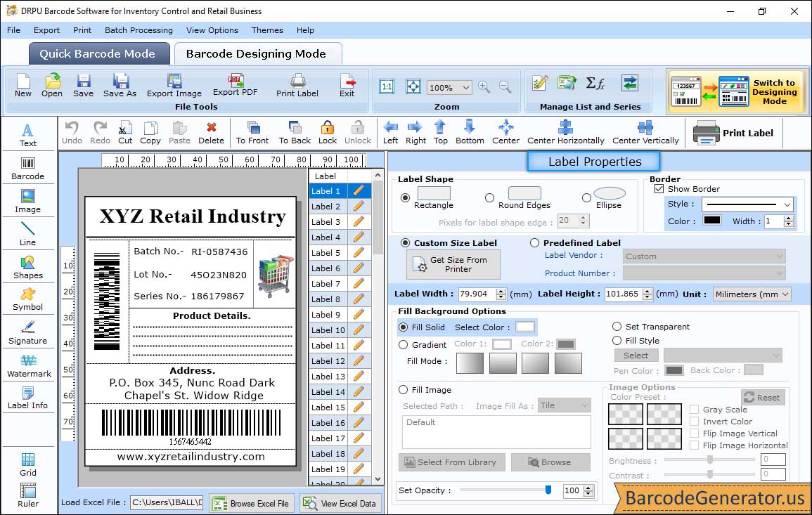Expand the border Style dropdown
Image resolution: width=812 pixels, height=515 pixels.
787,204
